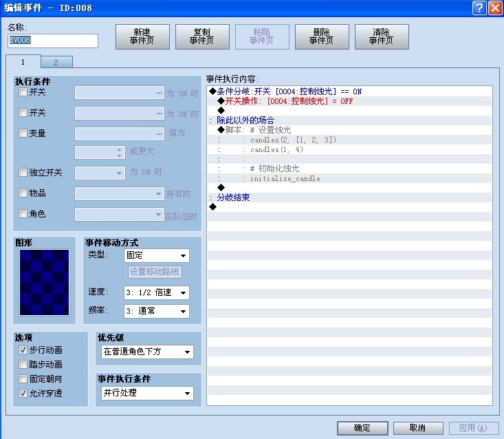
Task: Click 清除事件页 button
Action: coord(382,36)
